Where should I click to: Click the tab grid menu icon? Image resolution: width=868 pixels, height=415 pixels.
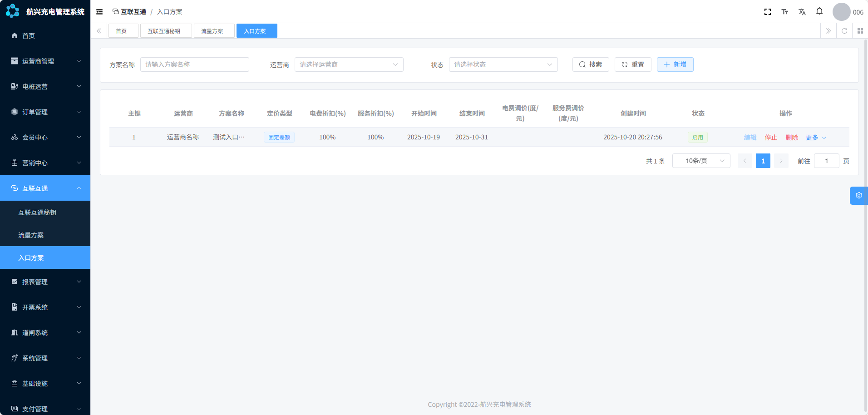point(860,31)
